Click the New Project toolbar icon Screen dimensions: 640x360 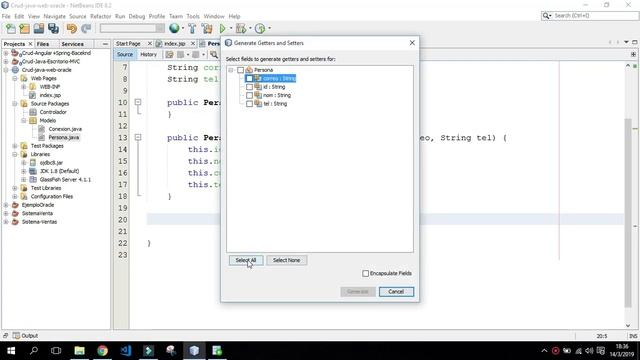(x=24, y=29)
